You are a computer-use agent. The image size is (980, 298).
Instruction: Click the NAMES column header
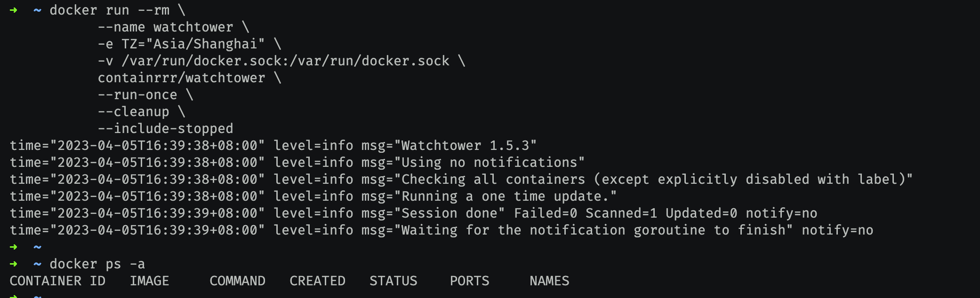pyautogui.click(x=549, y=281)
